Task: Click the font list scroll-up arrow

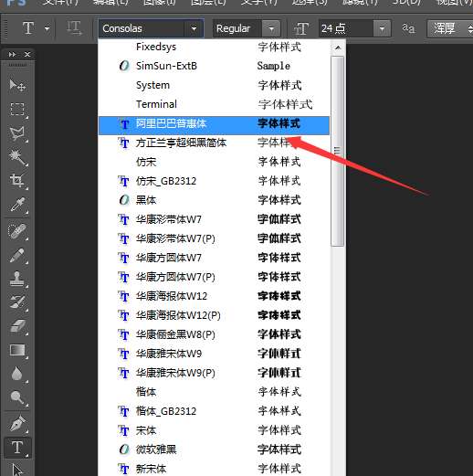Action: click(338, 48)
